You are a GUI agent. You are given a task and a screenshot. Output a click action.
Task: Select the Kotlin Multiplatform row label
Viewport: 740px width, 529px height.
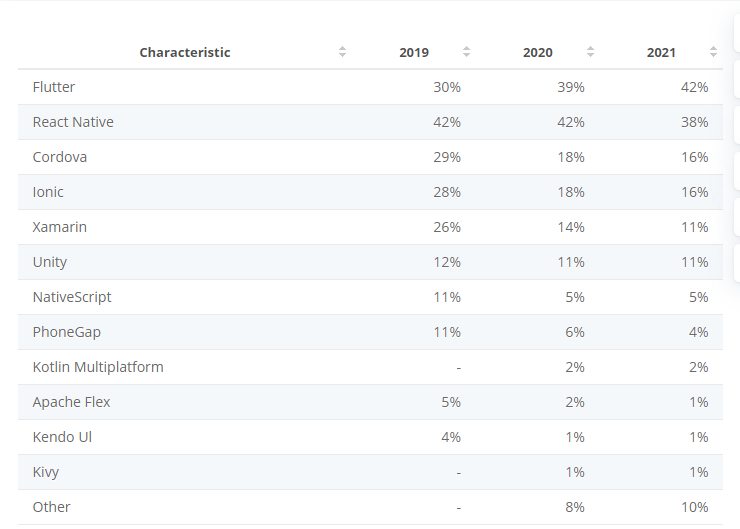[98, 367]
